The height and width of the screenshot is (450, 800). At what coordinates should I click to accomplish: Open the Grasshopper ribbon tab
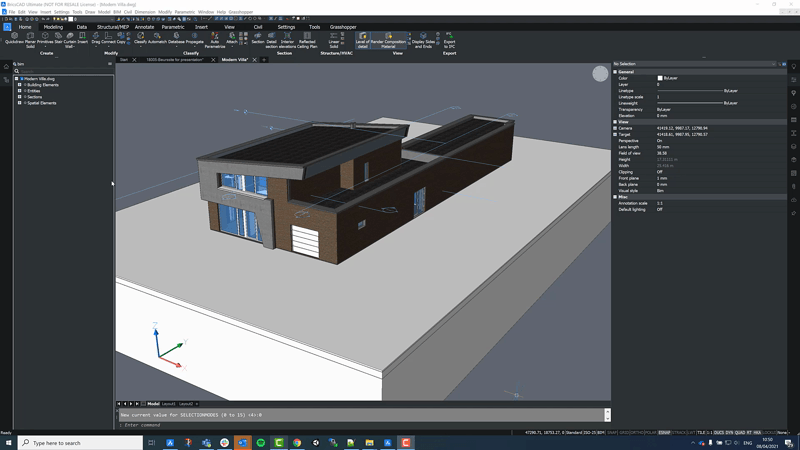(x=343, y=27)
